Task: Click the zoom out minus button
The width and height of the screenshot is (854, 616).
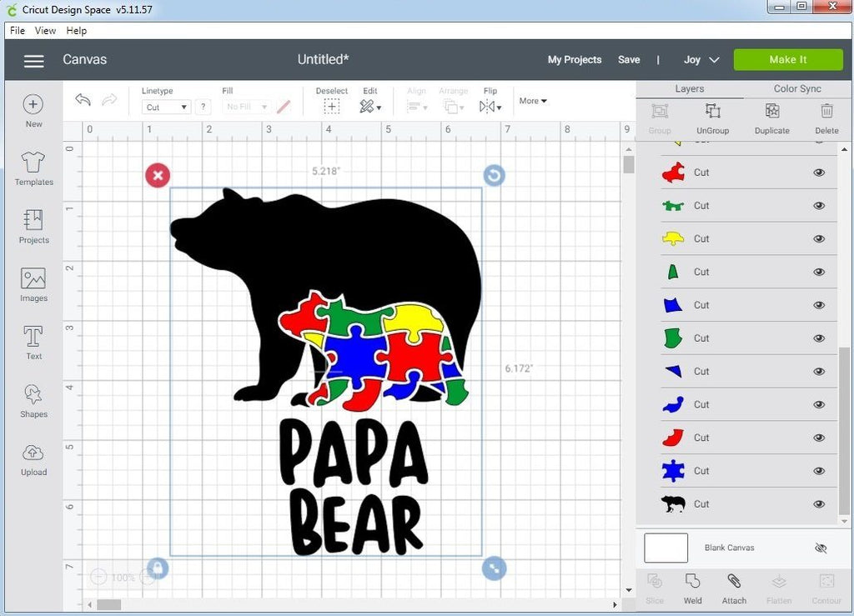Action: 98,576
